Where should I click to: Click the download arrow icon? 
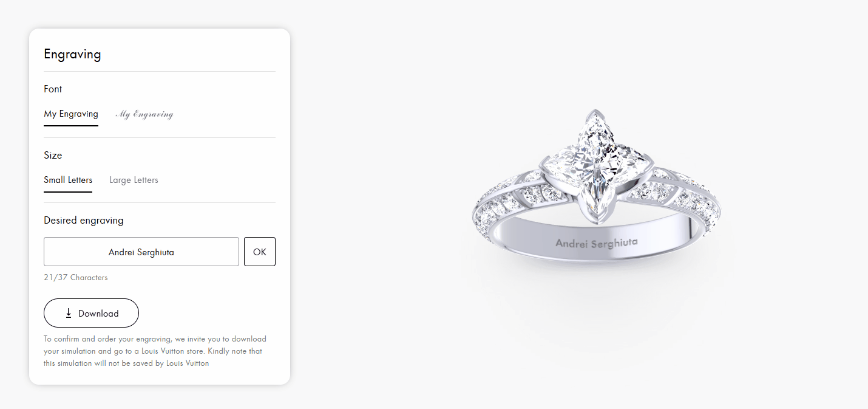click(x=69, y=313)
